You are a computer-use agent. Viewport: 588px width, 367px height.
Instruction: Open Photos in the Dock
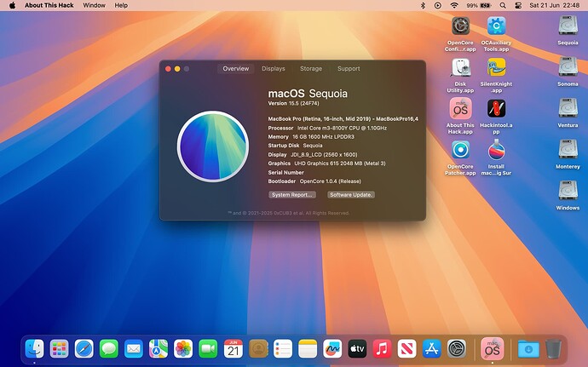183,349
